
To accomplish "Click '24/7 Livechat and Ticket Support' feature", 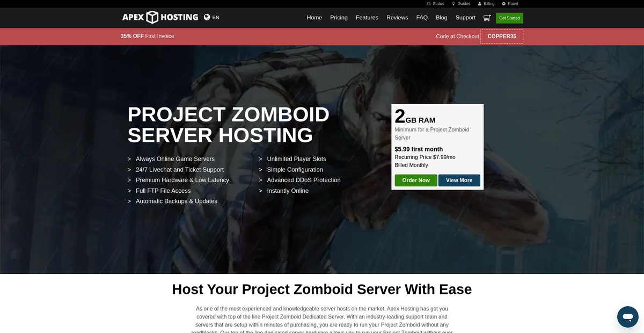I will tap(180, 170).
